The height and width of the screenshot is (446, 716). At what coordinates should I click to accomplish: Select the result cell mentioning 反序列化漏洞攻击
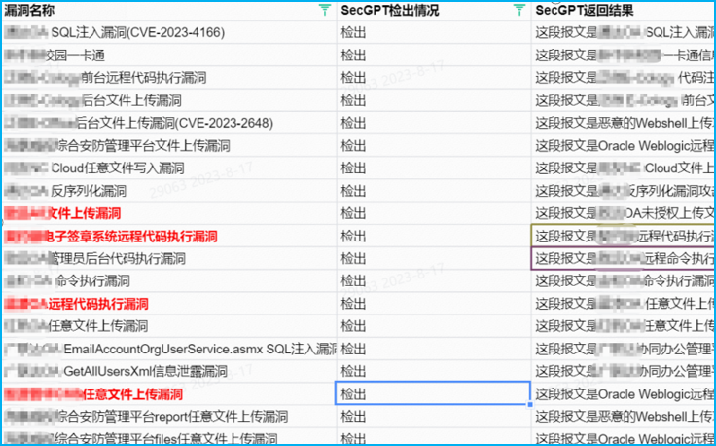(x=623, y=191)
